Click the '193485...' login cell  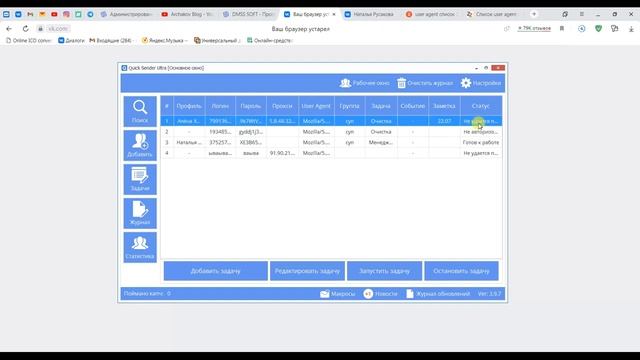[220, 132]
